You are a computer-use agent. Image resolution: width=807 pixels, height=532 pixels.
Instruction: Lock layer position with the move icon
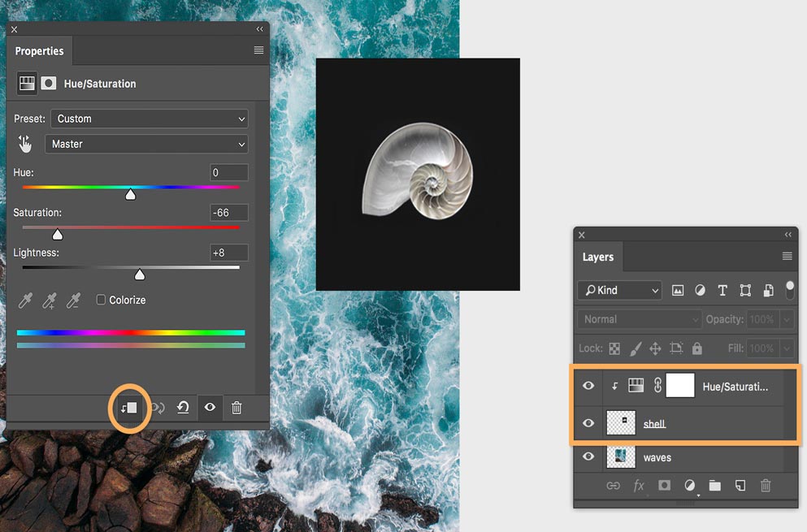tap(655, 348)
